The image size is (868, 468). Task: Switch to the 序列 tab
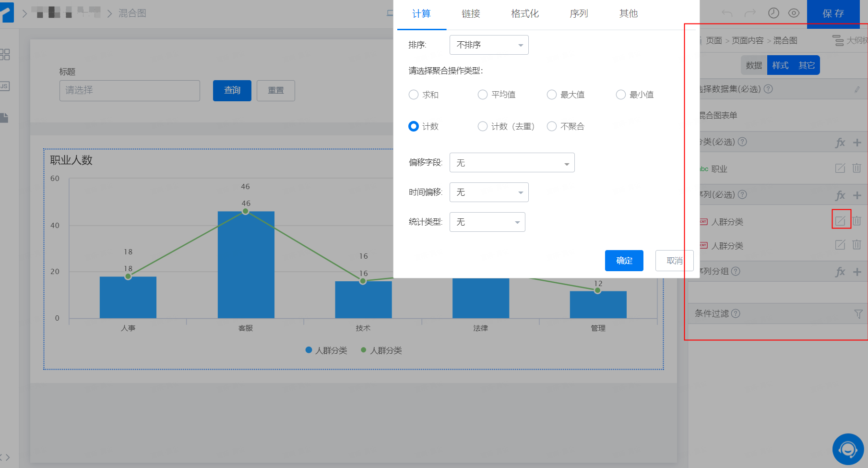[x=579, y=14]
